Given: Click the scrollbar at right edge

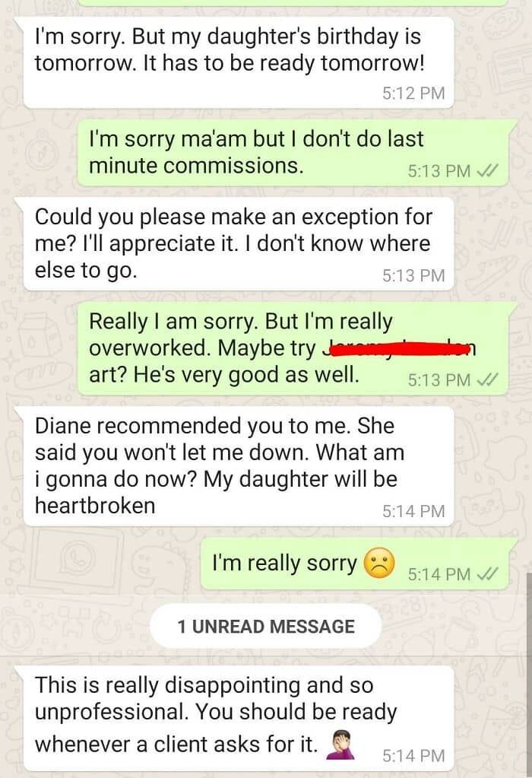Looking at the screenshot, I should click(x=529, y=675).
